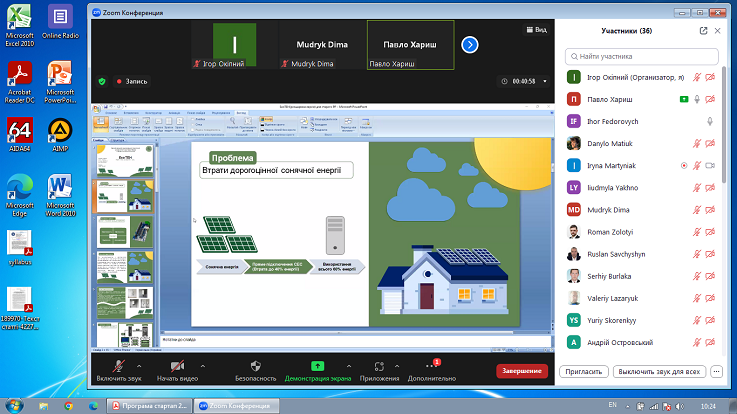Click encryption green shield info icon
The height and width of the screenshot is (414, 737).
(x=102, y=81)
